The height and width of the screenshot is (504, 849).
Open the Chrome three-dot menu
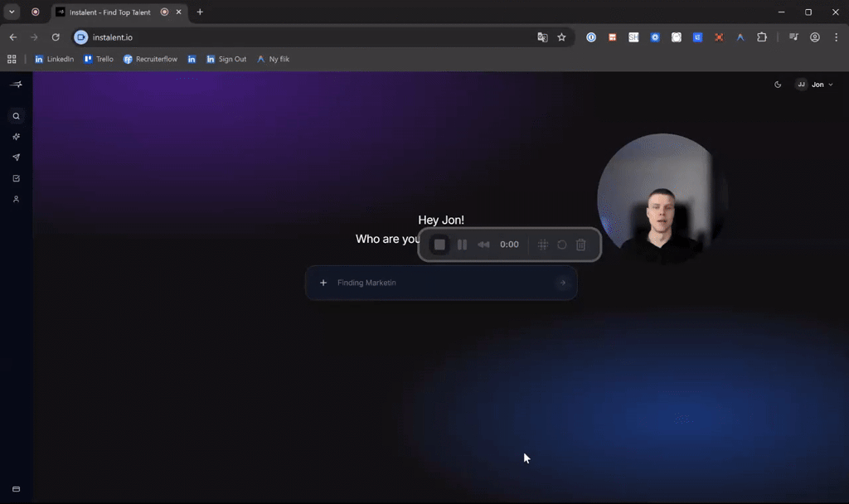pos(836,37)
